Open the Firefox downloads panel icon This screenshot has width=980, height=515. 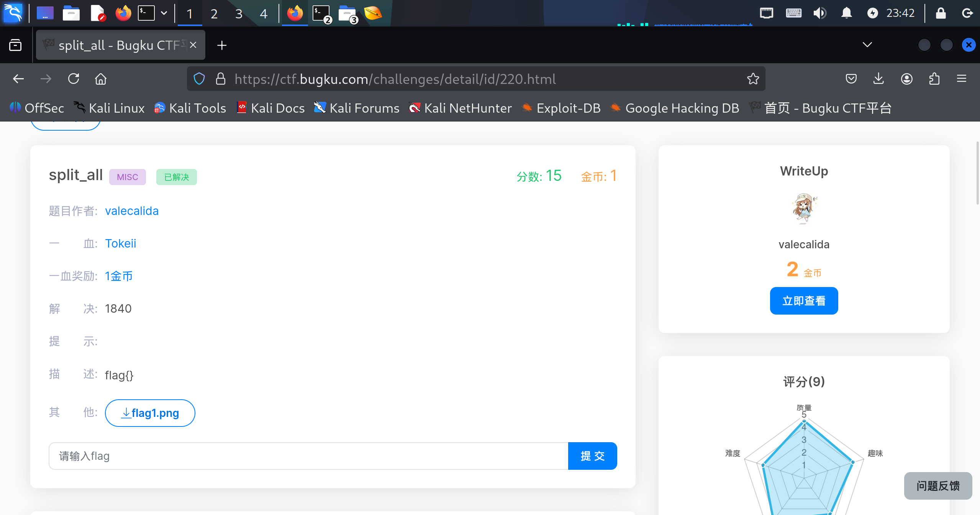click(x=878, y=79)
